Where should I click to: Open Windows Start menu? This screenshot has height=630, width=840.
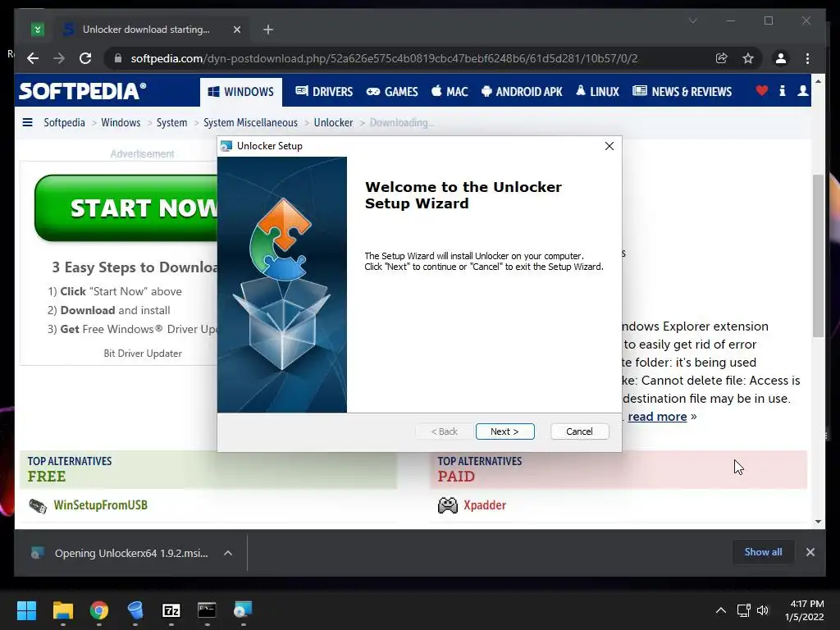[x=26, y=610]
